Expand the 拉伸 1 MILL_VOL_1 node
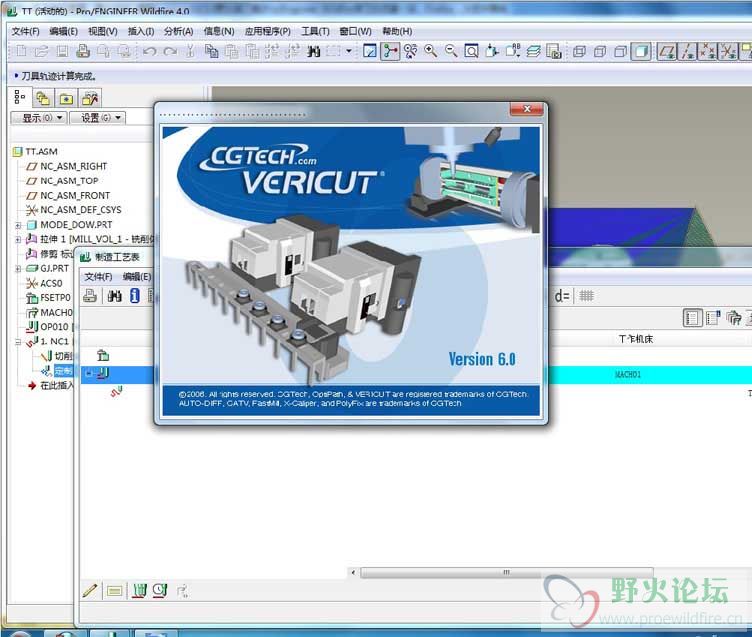The height and width of the screenshot is (637, 752). (18, 239)
